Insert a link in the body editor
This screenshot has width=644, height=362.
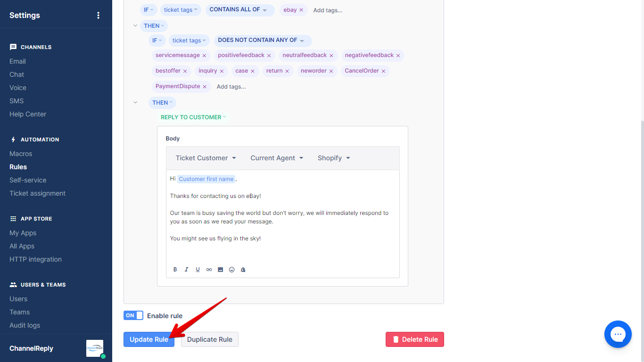tap(209, 270)
